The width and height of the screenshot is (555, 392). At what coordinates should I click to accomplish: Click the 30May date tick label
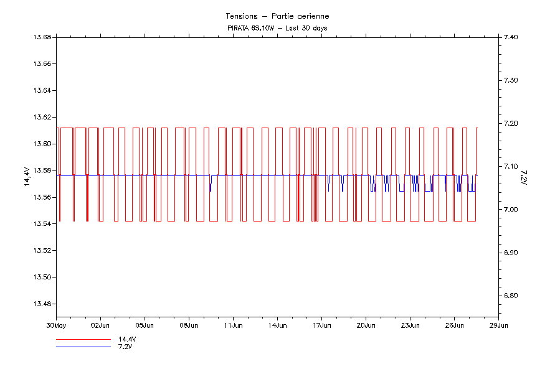pos(56,325)
